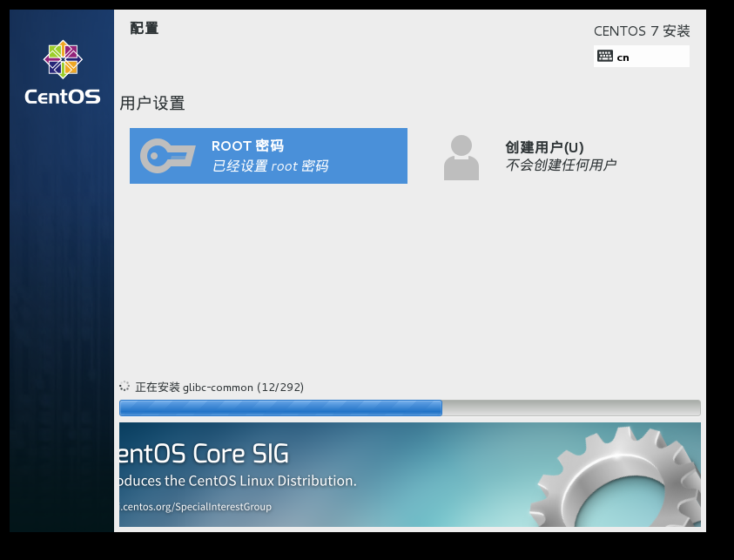Click the text 正在安装 glibc-common (12/292)
734x560 pixels.
click(x=219, y=388)
